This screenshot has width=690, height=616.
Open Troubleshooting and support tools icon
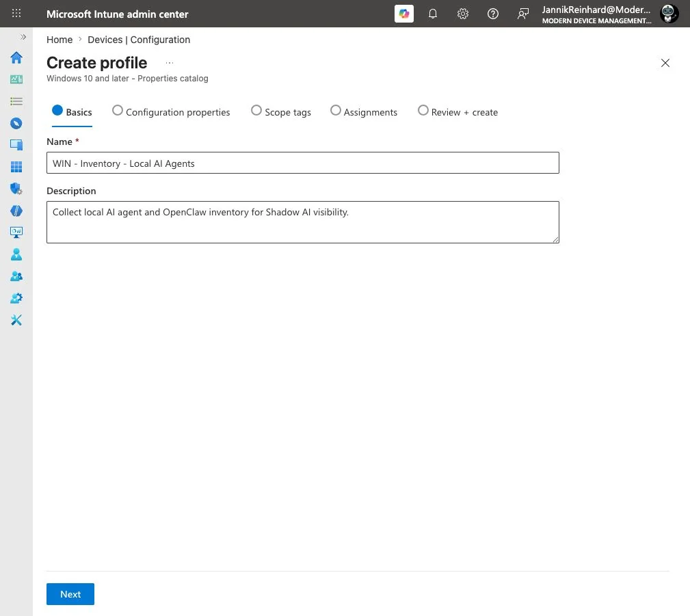[16, 320]
